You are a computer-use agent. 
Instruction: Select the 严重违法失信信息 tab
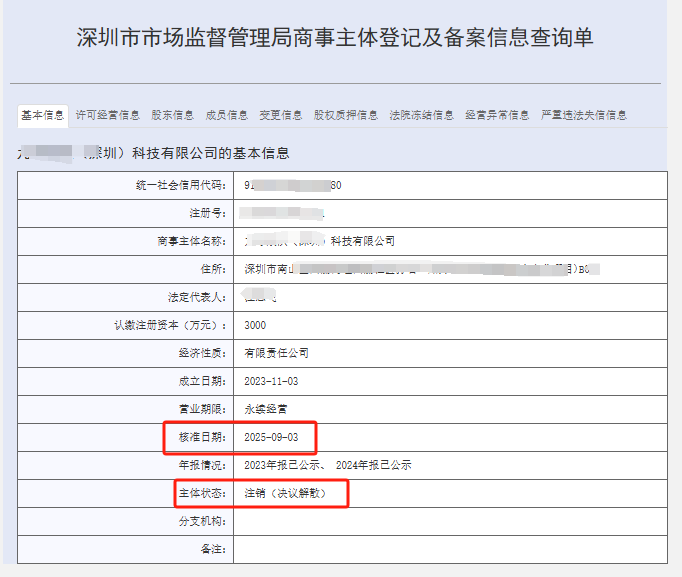[584, 115]
